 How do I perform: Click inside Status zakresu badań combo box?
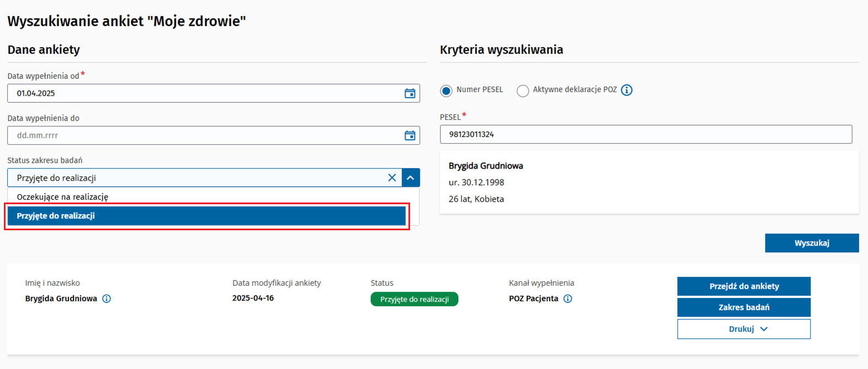coord(198,178)
